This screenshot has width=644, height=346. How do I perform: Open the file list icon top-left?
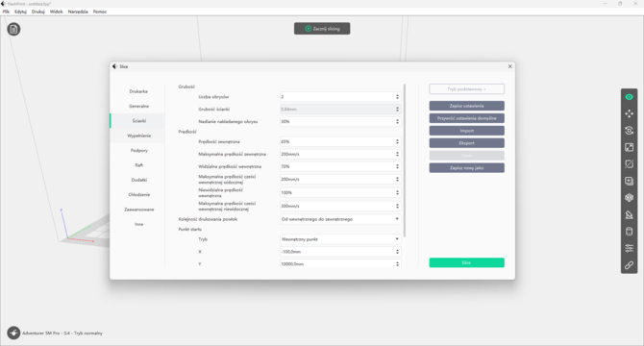click(x=13, y=29)
